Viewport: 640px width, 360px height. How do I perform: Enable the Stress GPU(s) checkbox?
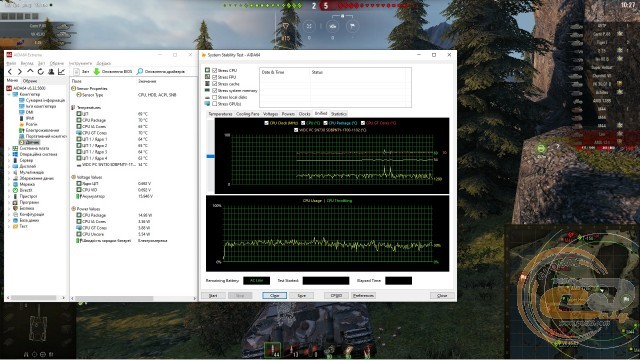click(x=215, y=104)
